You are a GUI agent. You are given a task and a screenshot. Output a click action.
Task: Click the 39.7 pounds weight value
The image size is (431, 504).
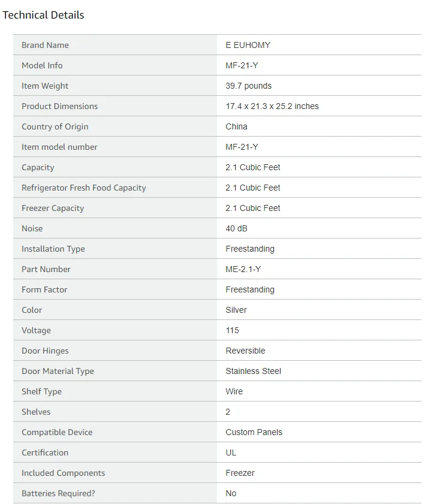coord(248,86)
